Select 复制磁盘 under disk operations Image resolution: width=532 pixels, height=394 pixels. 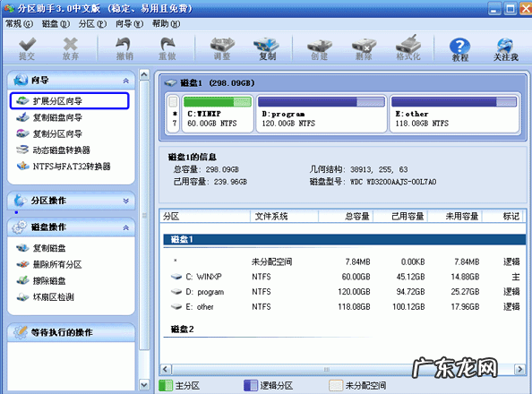pos(41,248)
